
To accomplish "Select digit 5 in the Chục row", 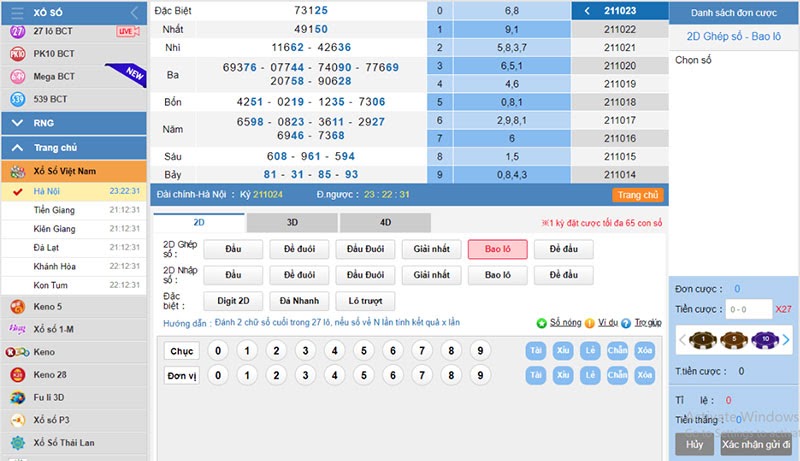I will [364, 351].
